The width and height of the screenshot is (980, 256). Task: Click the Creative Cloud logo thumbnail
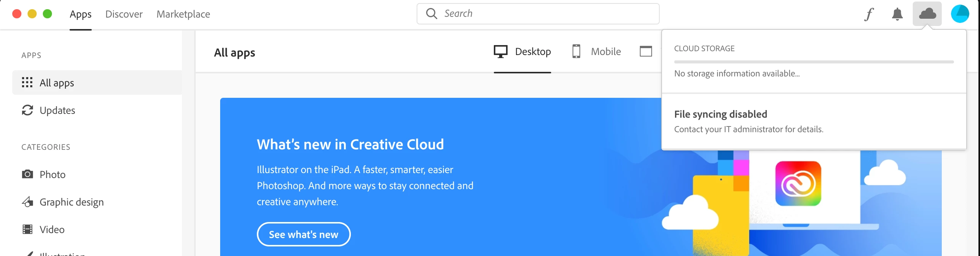pos(798,183)
